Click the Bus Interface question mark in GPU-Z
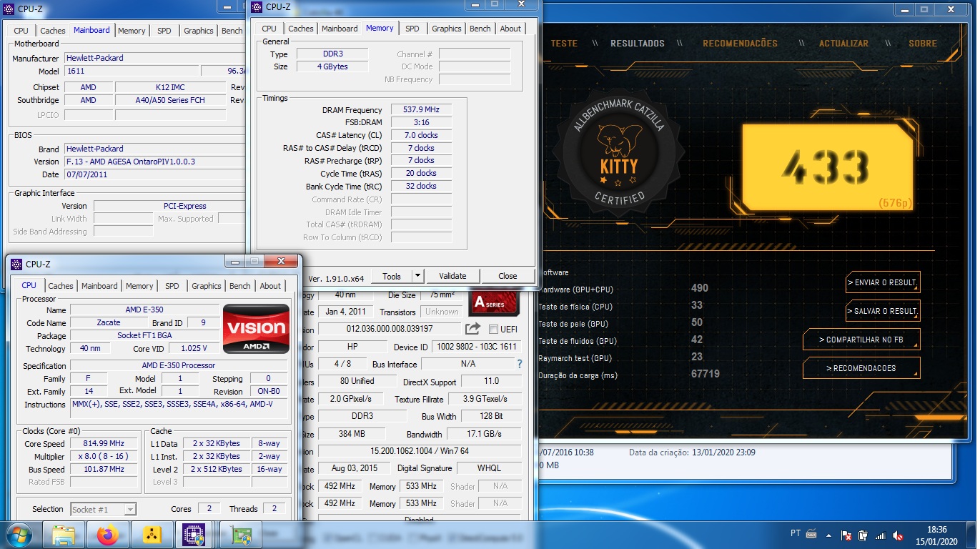Image resolution: width=980 pixels, height=549 pixels. [520, 364]
